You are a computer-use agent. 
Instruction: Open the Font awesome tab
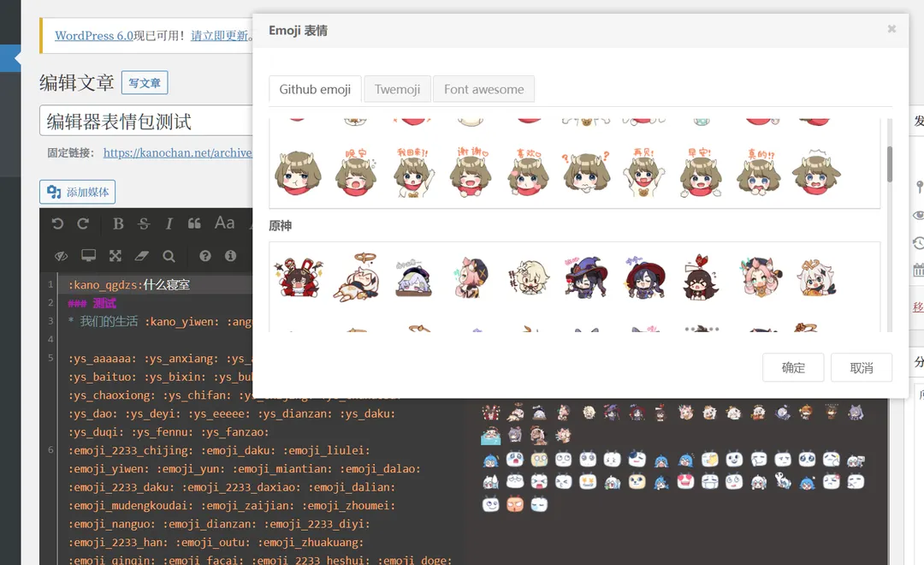pos(483,90)
